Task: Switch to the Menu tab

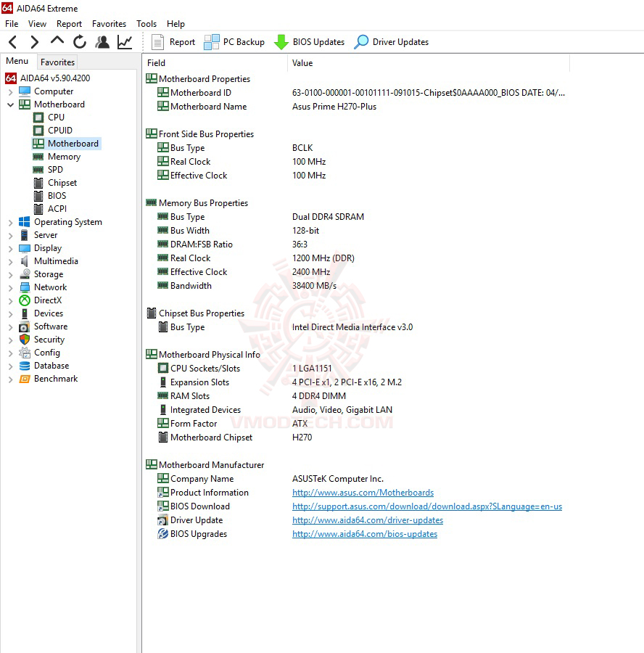Action: tap(17, 61)
